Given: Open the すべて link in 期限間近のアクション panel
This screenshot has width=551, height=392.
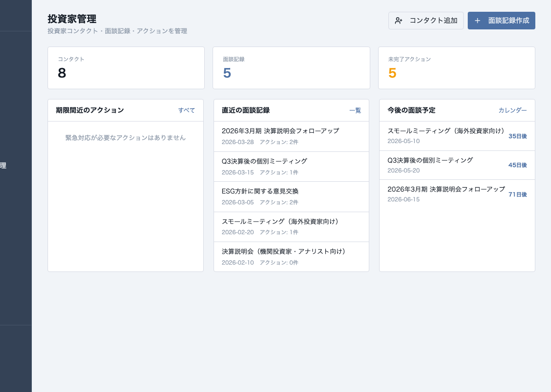Looking at the screenshot, I should coord(187,110).
